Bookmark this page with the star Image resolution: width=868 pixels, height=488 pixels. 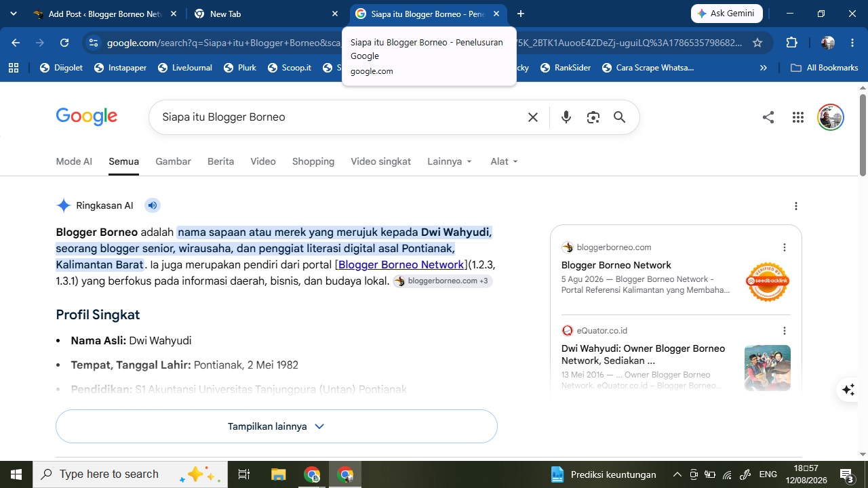tap(757, 43)
